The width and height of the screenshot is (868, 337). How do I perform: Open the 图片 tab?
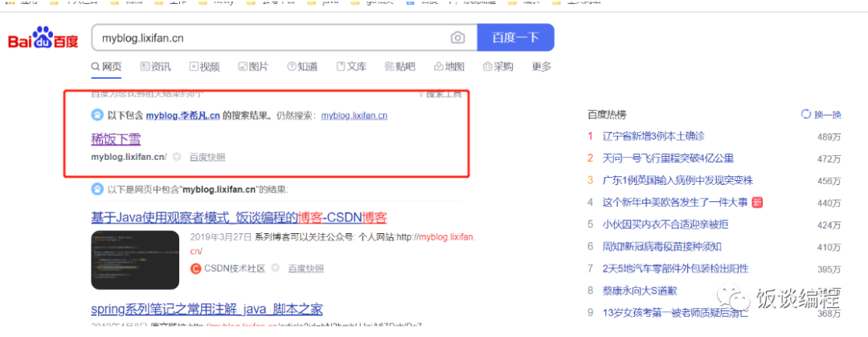[253, 67]
